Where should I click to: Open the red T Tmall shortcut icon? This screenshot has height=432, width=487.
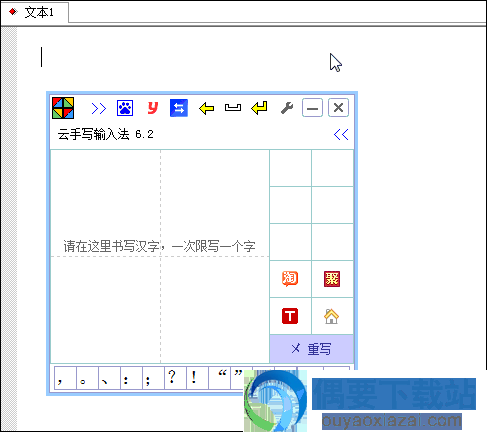point(290,316)
